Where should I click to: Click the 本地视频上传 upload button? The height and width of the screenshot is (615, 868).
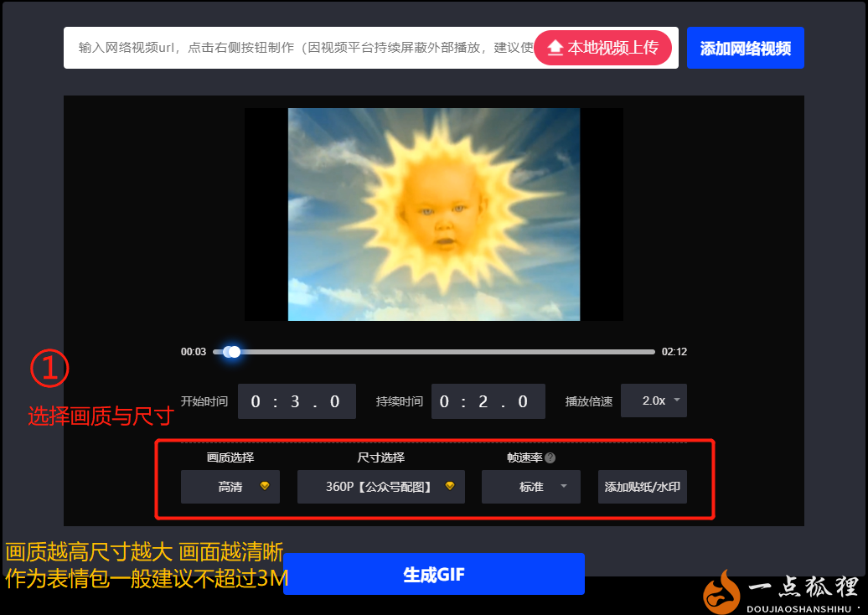[x=603, y=48]
